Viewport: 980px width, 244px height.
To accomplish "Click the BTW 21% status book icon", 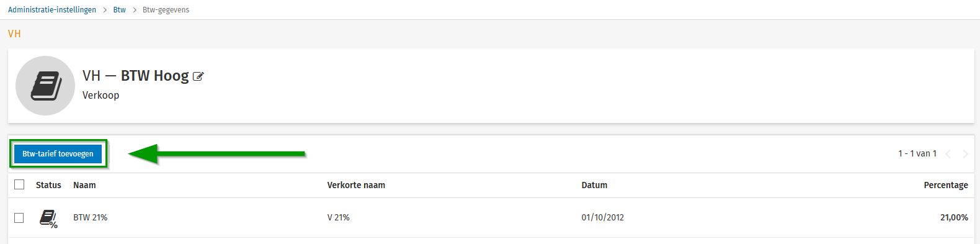I will click(48, 218).
